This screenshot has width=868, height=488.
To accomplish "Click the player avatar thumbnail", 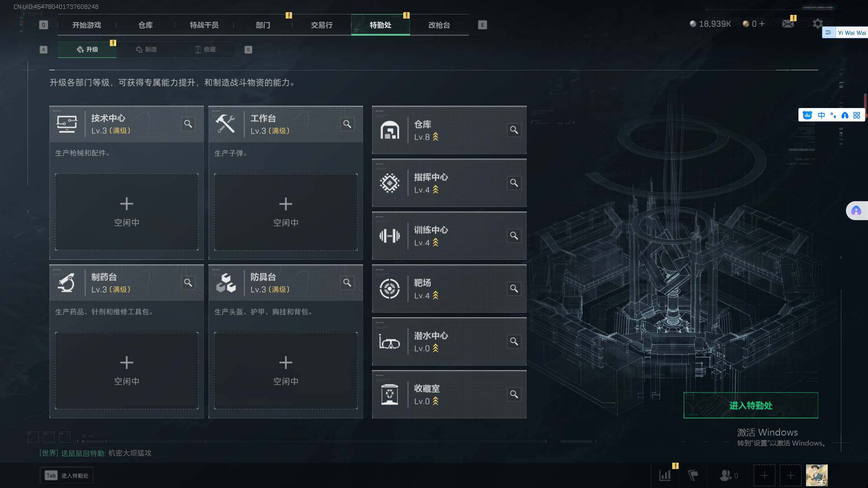I will pos(816,475).
